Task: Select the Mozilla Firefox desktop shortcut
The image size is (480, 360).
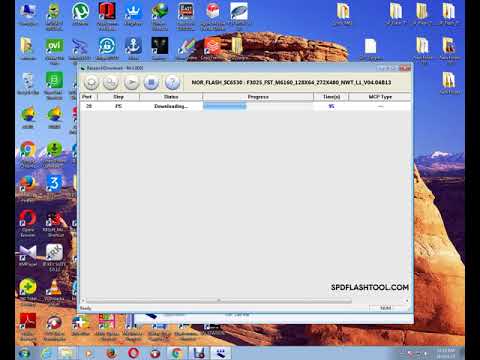Action: point(28,188)
